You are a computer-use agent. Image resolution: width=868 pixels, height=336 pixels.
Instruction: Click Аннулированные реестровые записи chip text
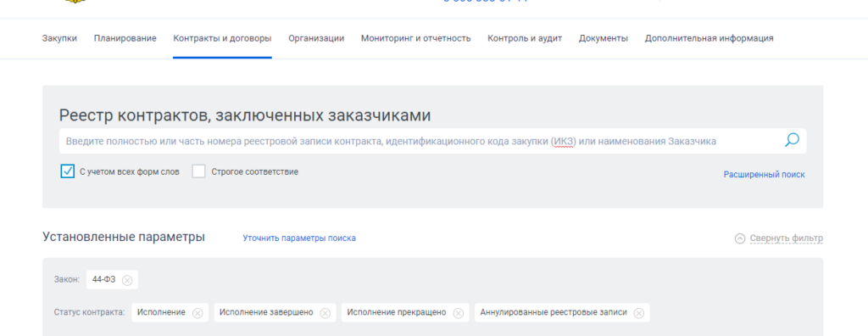pyautogui.click(x=554, y=312)
